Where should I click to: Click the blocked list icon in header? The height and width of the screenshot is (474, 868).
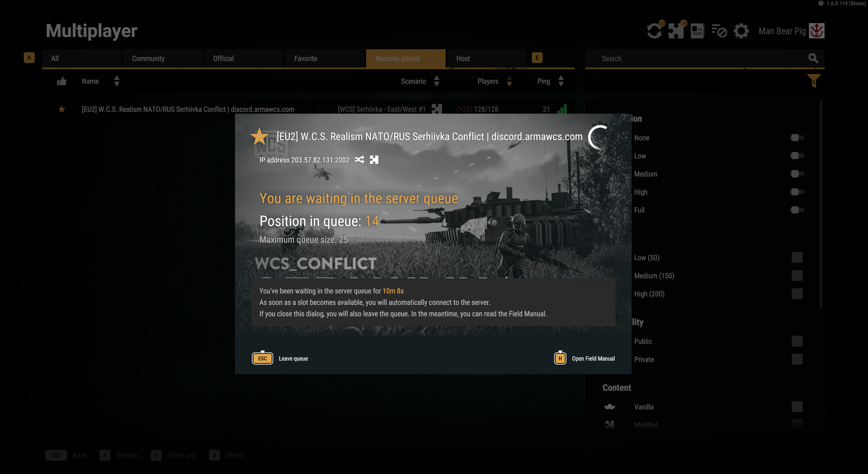pyautogui.click(x=719, y=31)
